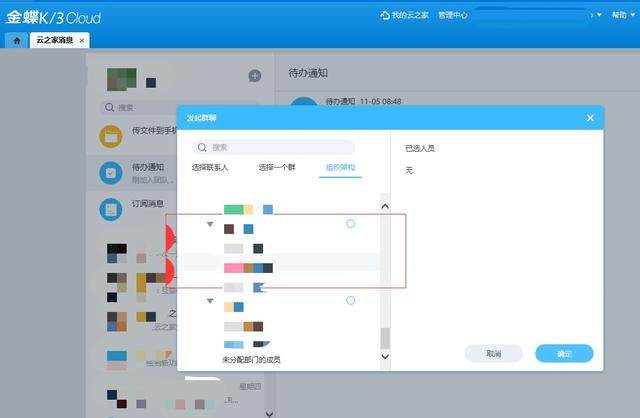Select the first department radio circle

351,223
